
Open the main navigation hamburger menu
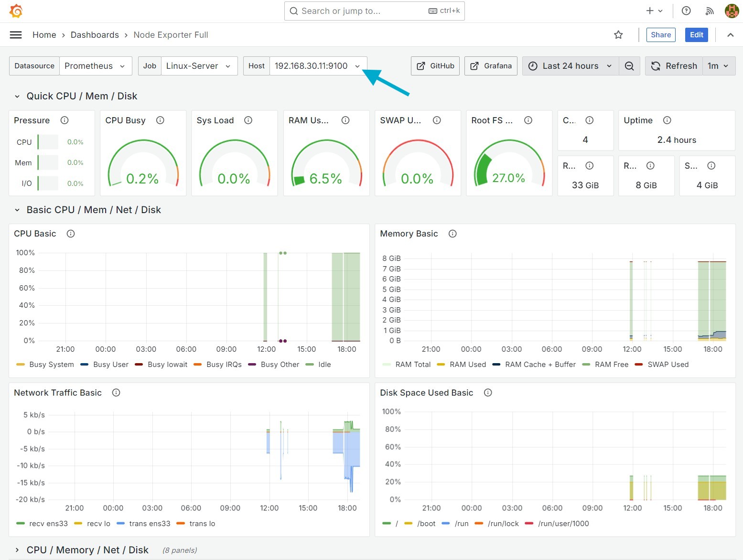point(16,34)
